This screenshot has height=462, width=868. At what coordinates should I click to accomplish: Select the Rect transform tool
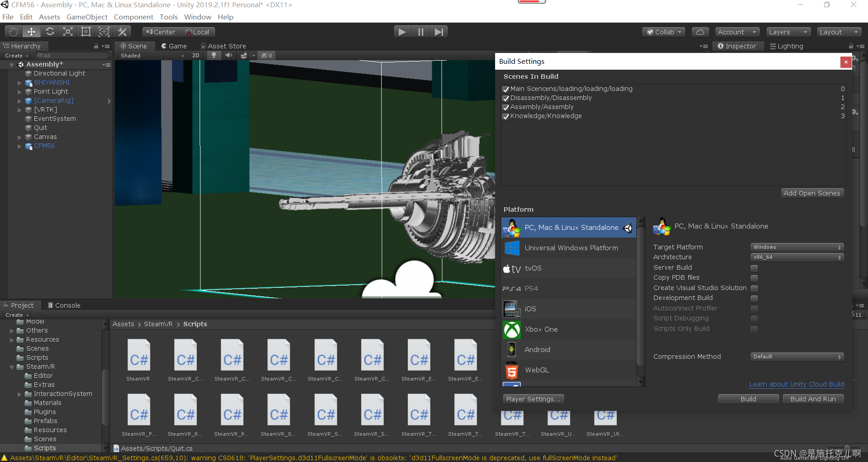(86, 32)
